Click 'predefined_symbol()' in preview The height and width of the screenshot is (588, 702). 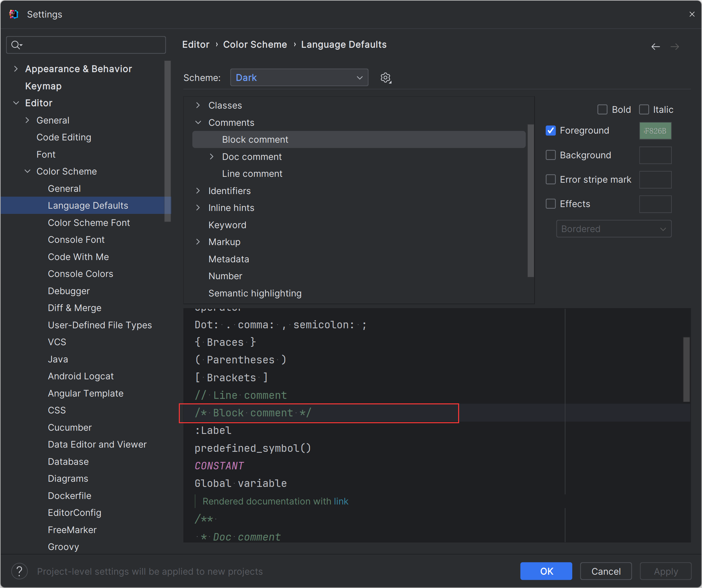pos(253,448)
